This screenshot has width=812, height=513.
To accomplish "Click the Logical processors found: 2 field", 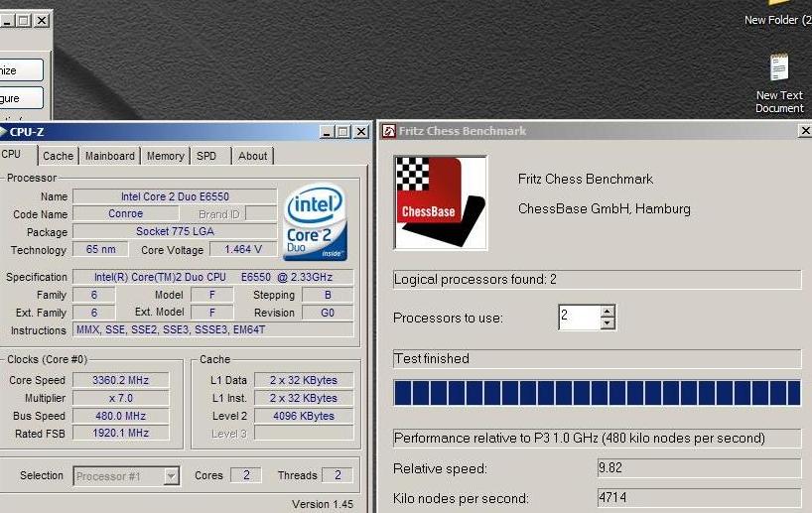I will pyautogui.click(x=598, y=280).
